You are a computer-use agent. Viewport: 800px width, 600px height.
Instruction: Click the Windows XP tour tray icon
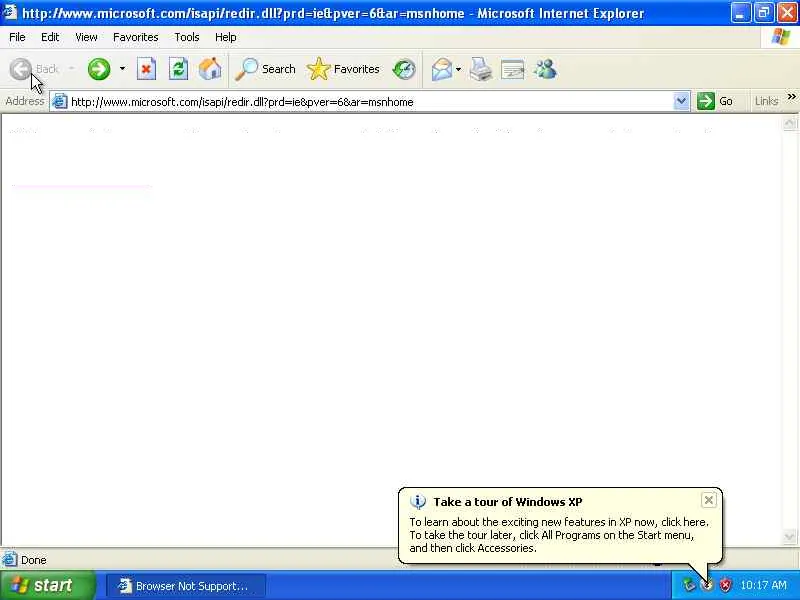click(707, 585)
